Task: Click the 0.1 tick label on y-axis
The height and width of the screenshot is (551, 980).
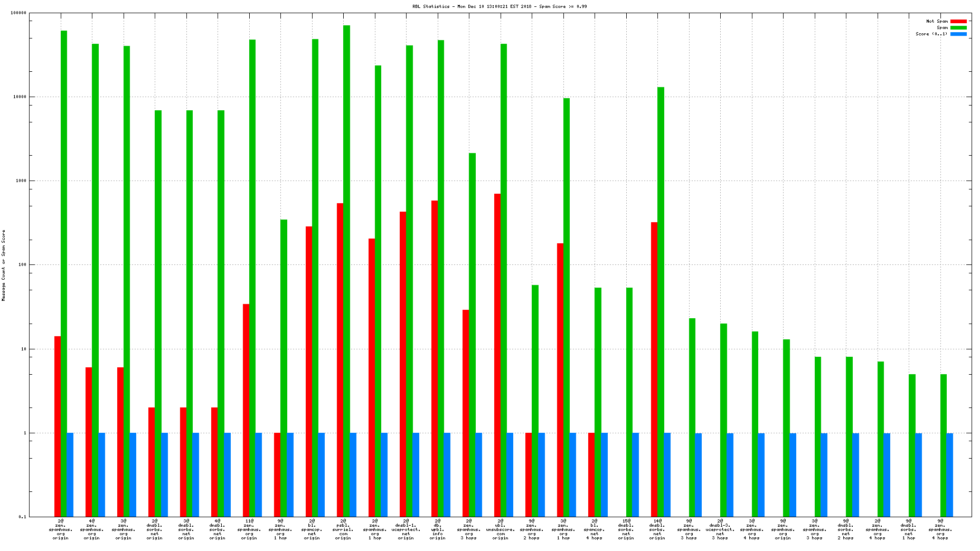Action: coord(22,517)
